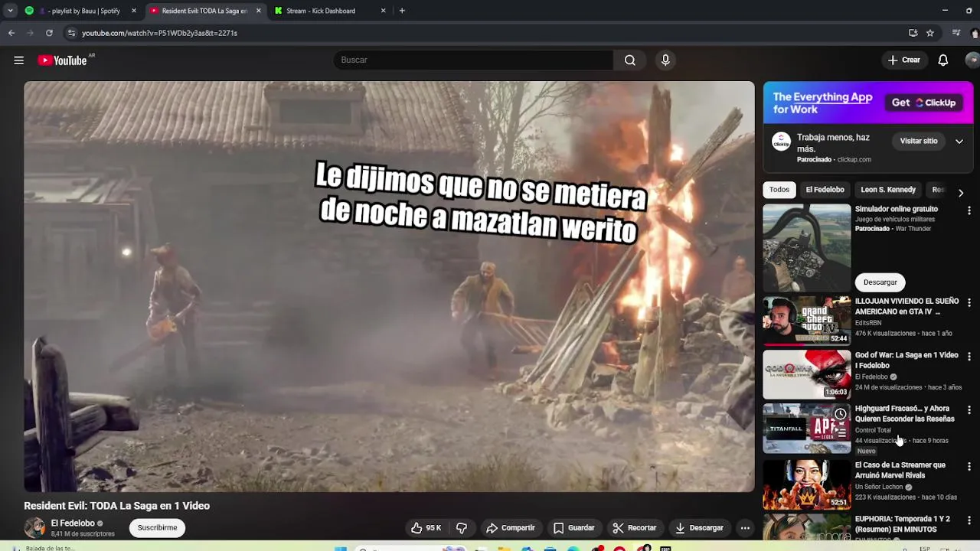
Task: Start voice search with microphone icon
Action: tap(665, 60)
